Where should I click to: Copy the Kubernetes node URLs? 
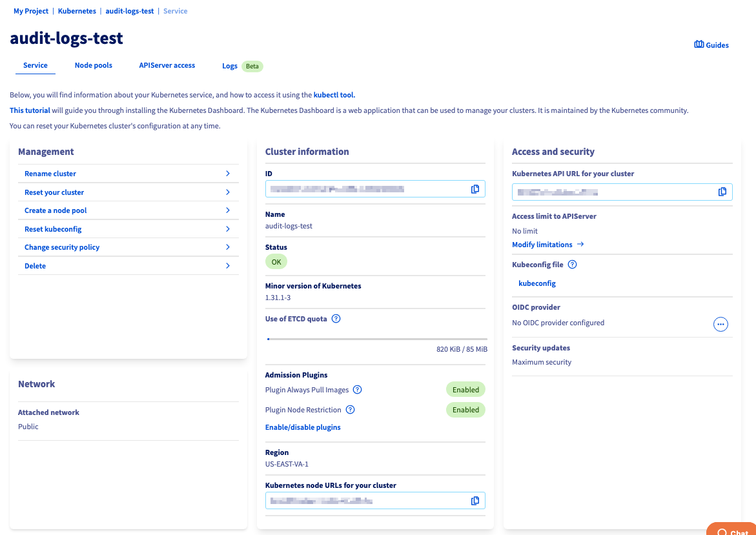(475, 500)
